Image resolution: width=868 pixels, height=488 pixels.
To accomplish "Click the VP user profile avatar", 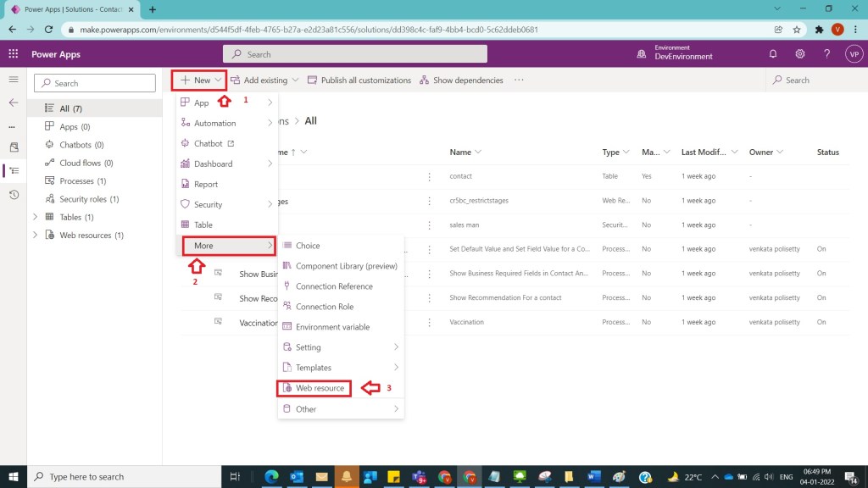I will click(x=854, y=54).
